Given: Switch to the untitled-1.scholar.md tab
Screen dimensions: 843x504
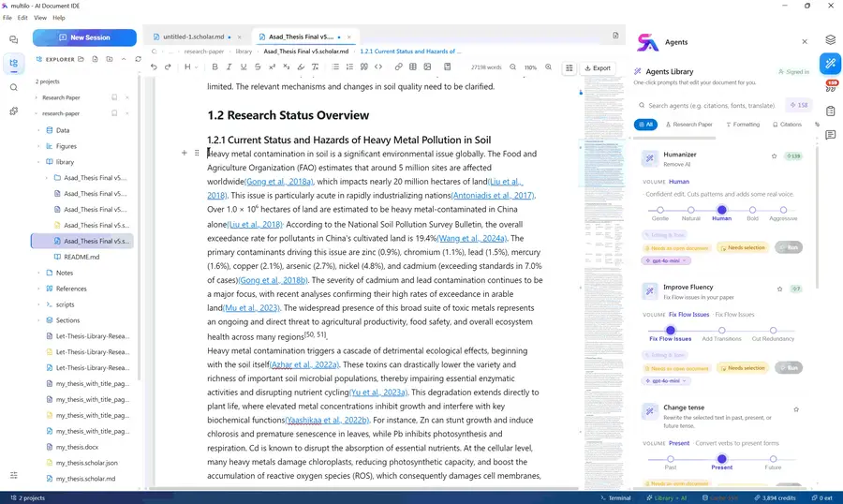Looking at the screenshot, I should point(192,37).
